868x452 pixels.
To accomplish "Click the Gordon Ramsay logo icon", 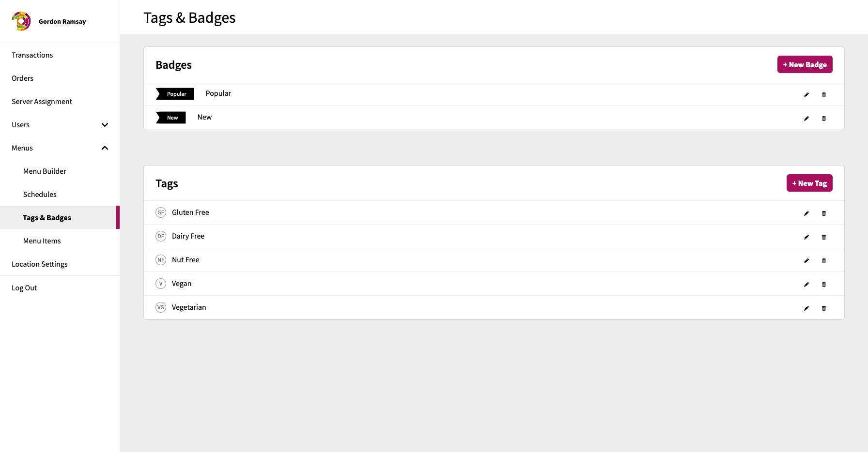I will 21,21.
